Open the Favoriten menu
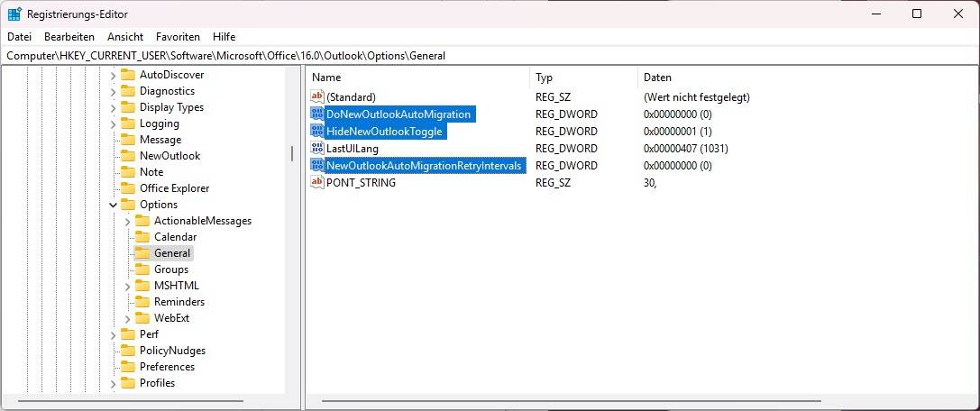The height and width of the screenshot is (411, 980). coord(178,37)
